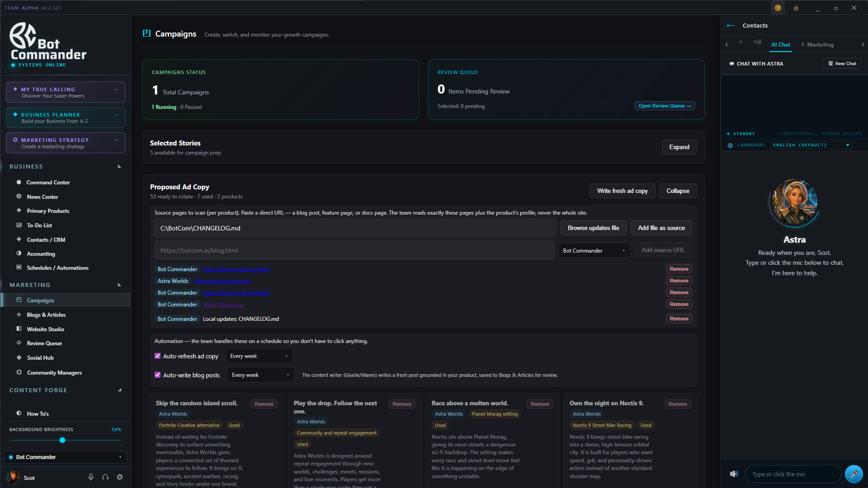Click the How To's sidebar icon
This screenshot has width=868, height=488.
[19, 413]
